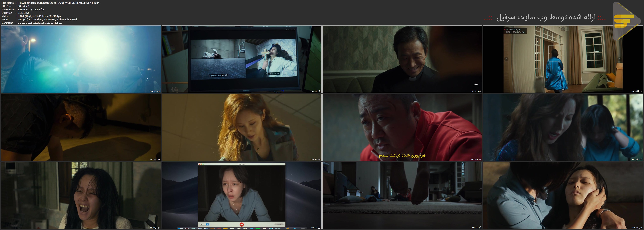The image size is (644, 230).
Task: Click the red record button in Photo Booth
Action: point(242,224)
